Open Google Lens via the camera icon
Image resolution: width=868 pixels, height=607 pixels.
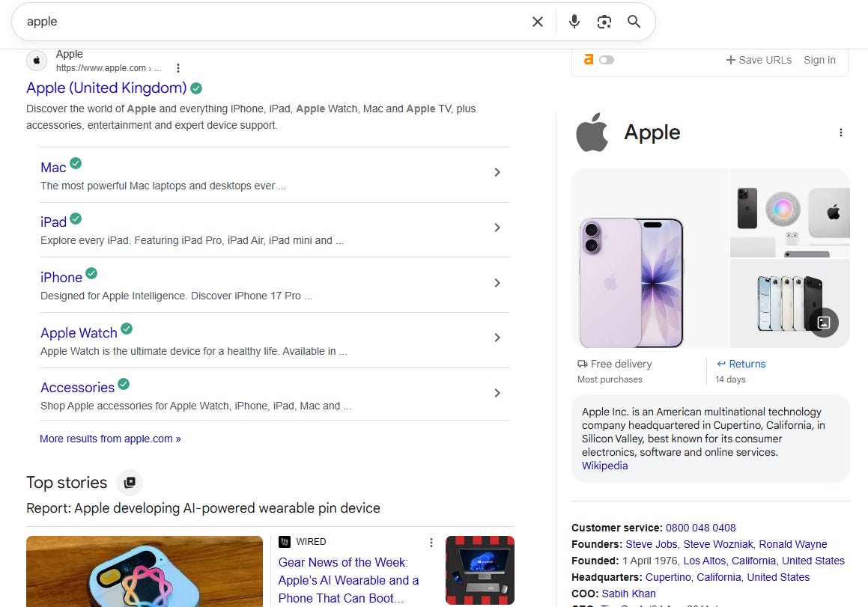[604, 22]
